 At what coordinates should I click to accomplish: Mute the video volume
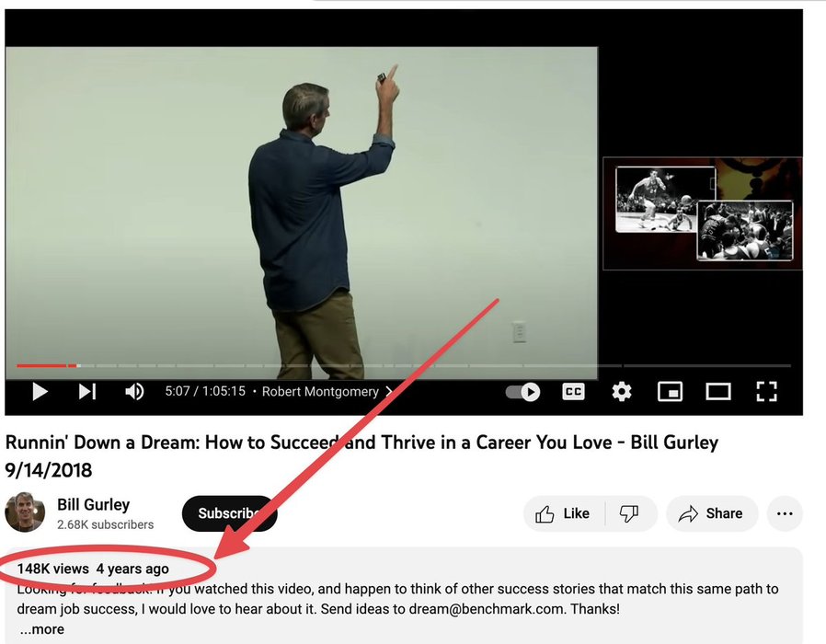click(134, 392)
